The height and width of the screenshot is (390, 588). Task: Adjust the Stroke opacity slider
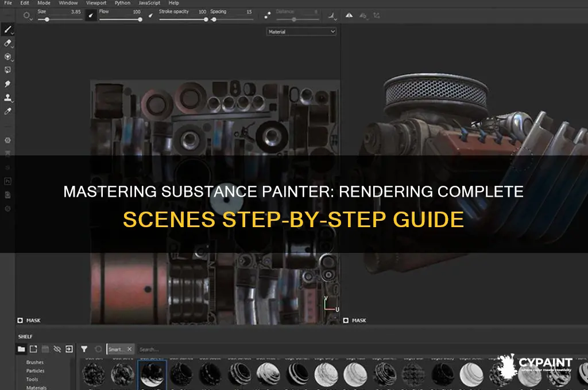(183, 19)
